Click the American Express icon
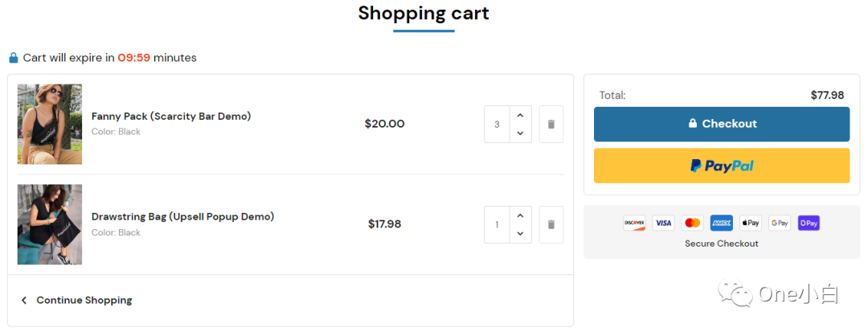The image size is (868, 332). point(721,223)
